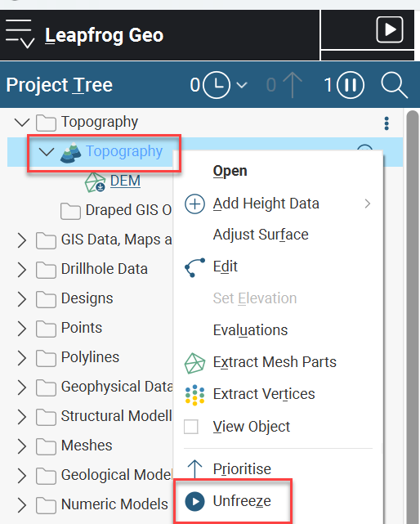This screenshot has width=420, height=524.
Task: Click the Topography surface icon
Action: click(x=70, y=152)
